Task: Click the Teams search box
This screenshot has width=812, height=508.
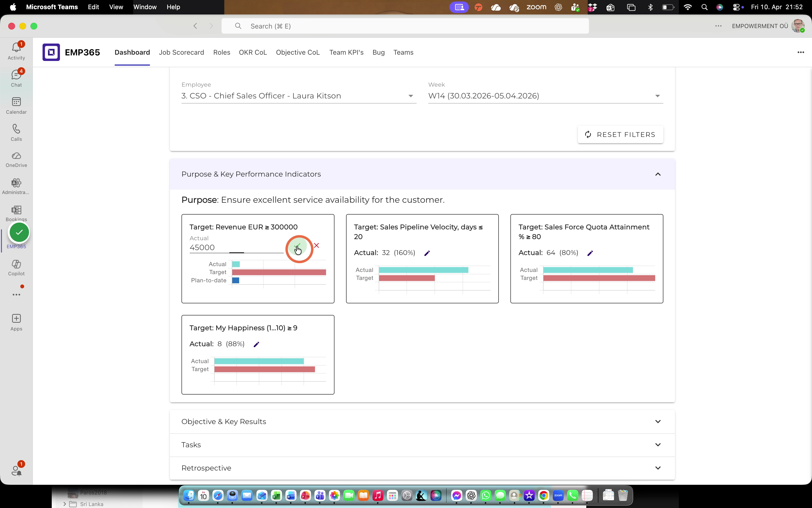Action: (x=405, y=26)
